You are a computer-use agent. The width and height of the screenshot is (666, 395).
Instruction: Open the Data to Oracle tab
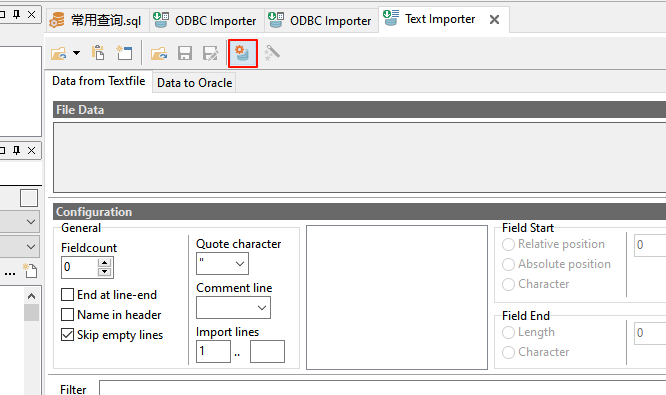195,83
